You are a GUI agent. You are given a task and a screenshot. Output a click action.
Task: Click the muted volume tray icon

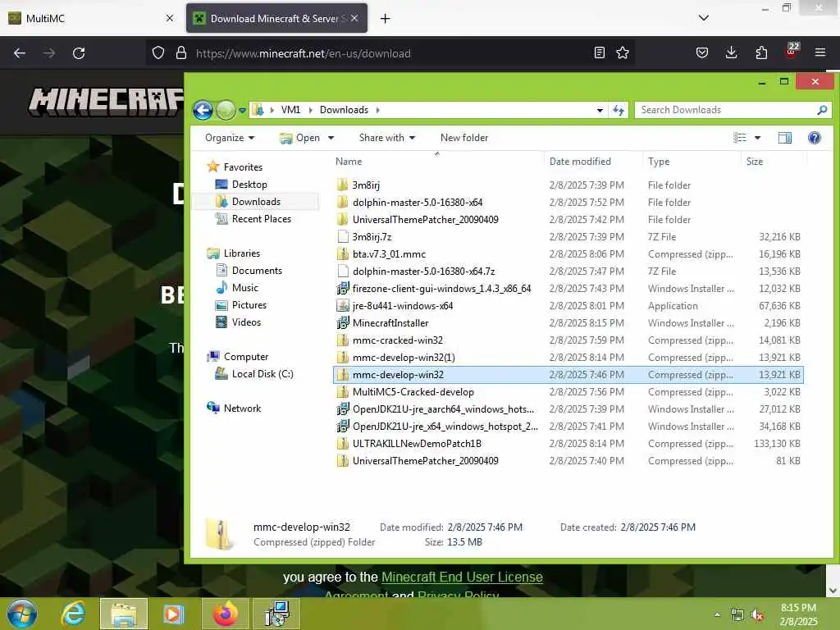click(x=757, y=615)
